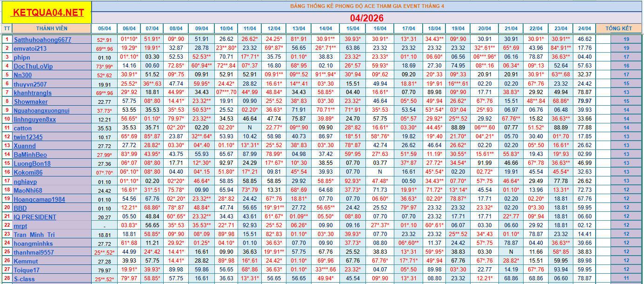
Task: Open LuongBon18 member link
Action: click(x=32, y=163)
